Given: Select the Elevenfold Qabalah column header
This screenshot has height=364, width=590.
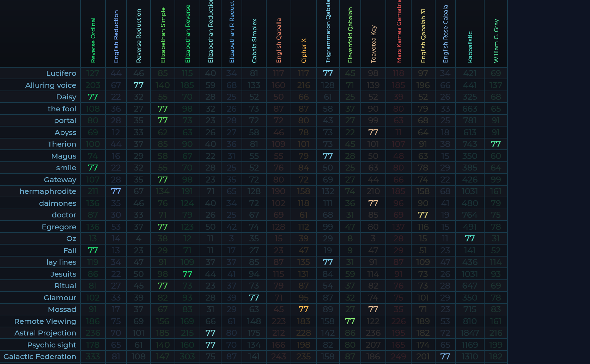Looking at the screenshot, I should [350, 35].
